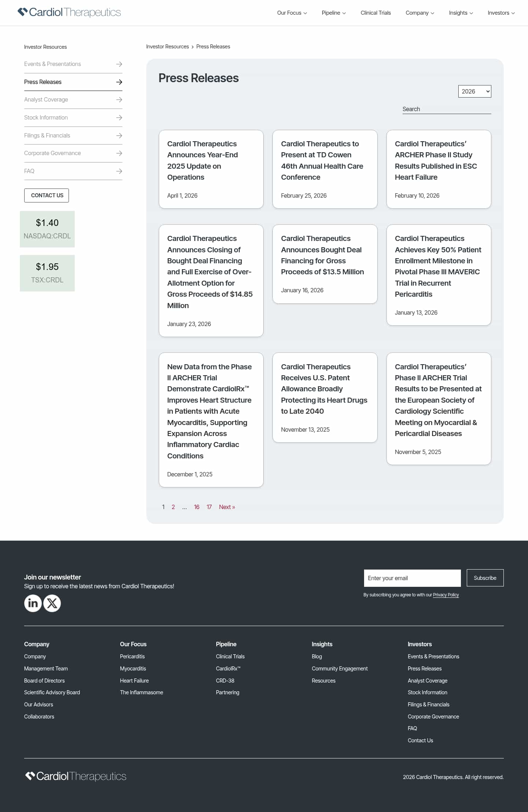
Task: Click the Cardiol Therapeutics header logo
Action: pyautogui.click(x=69, y=12)
